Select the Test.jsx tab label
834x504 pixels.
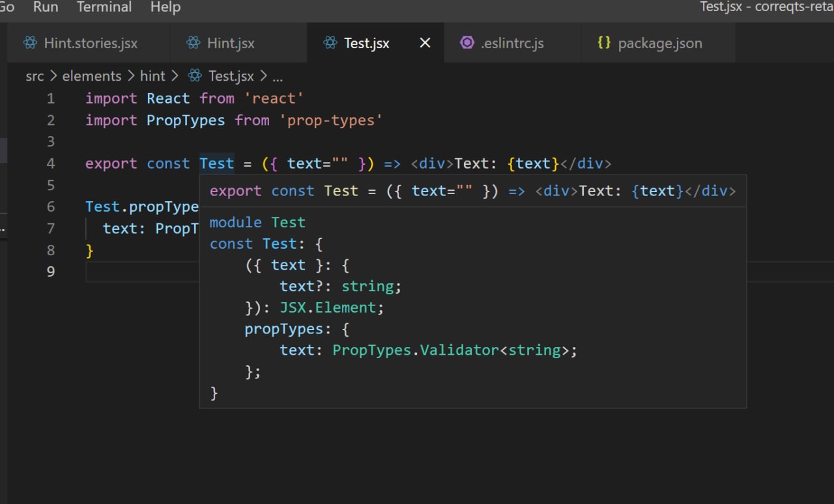point(367,44)
